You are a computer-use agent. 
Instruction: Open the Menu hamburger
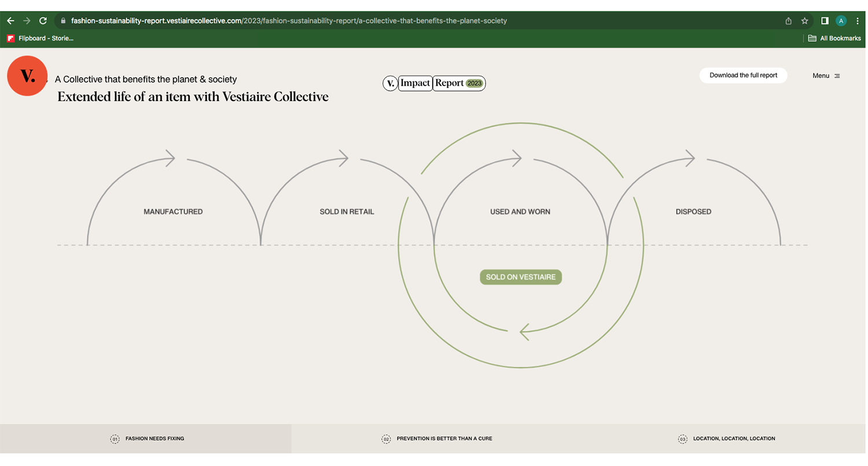[826, 76]
